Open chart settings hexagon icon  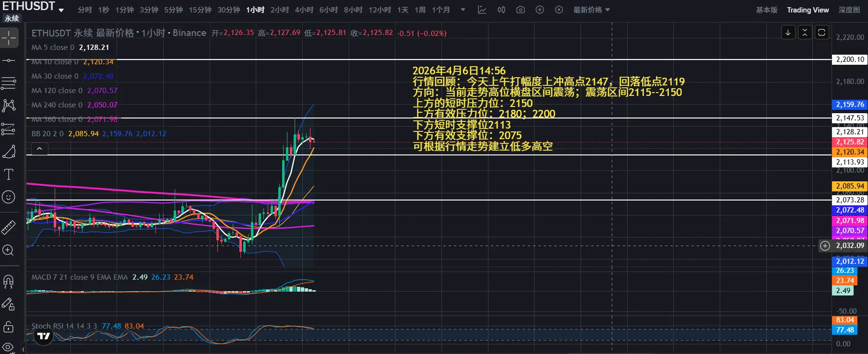click(x=559, y=10)
